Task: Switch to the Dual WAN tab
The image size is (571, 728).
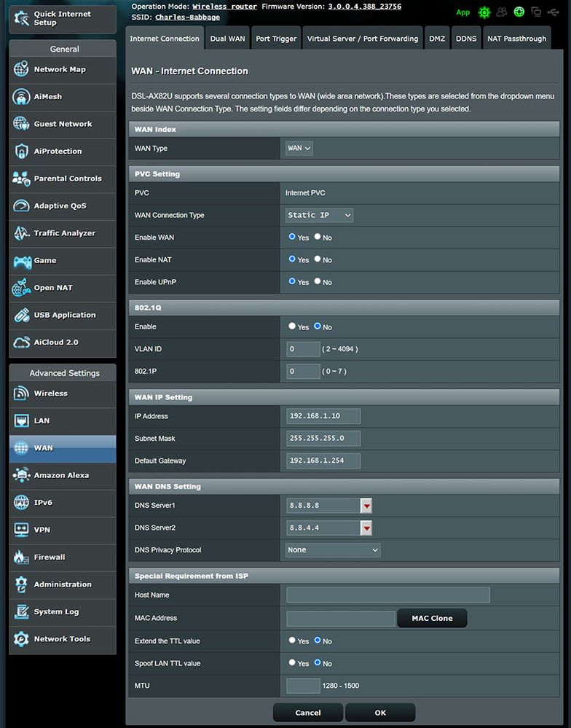Action: [227, 39]
